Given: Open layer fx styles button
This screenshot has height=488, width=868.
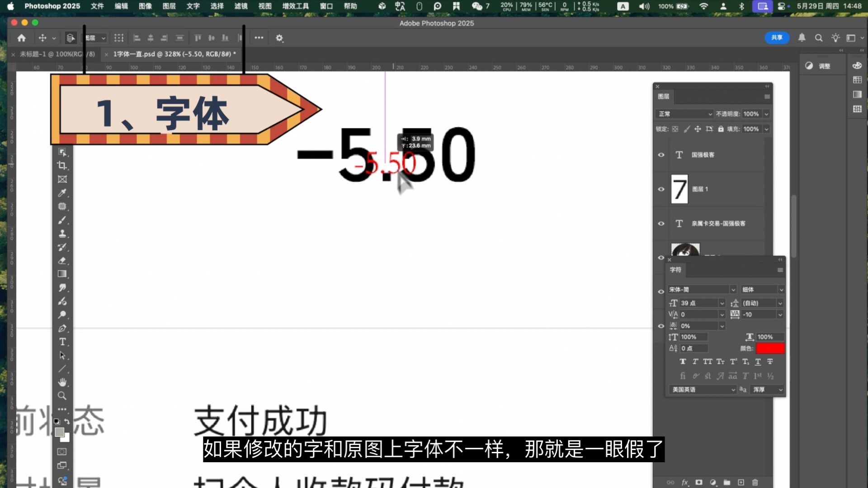Looking at the screenshot, I should (684, 482).
